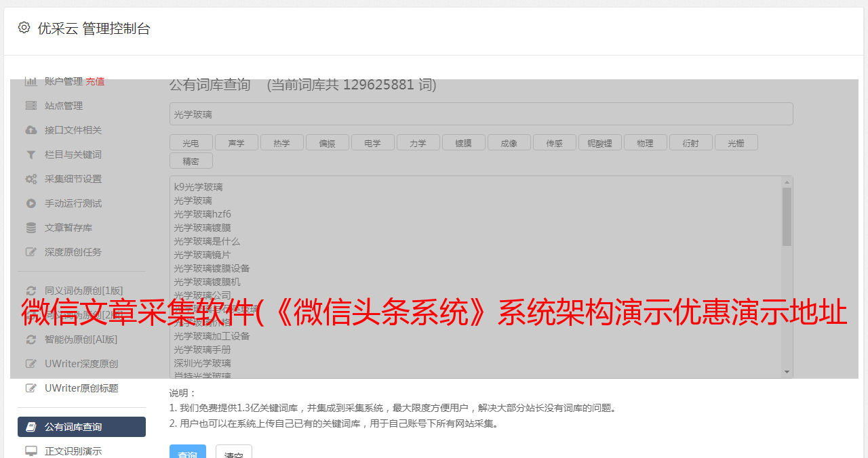Click the result row 光学玻璃是什么

[207, 241]
